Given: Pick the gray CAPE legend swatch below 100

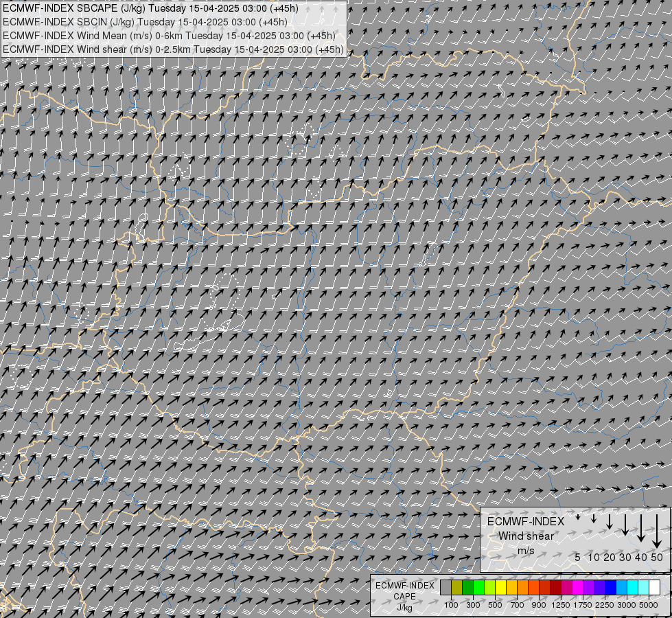Looking at the screenshot, I should pyautogui.click(x=446, y=588).
